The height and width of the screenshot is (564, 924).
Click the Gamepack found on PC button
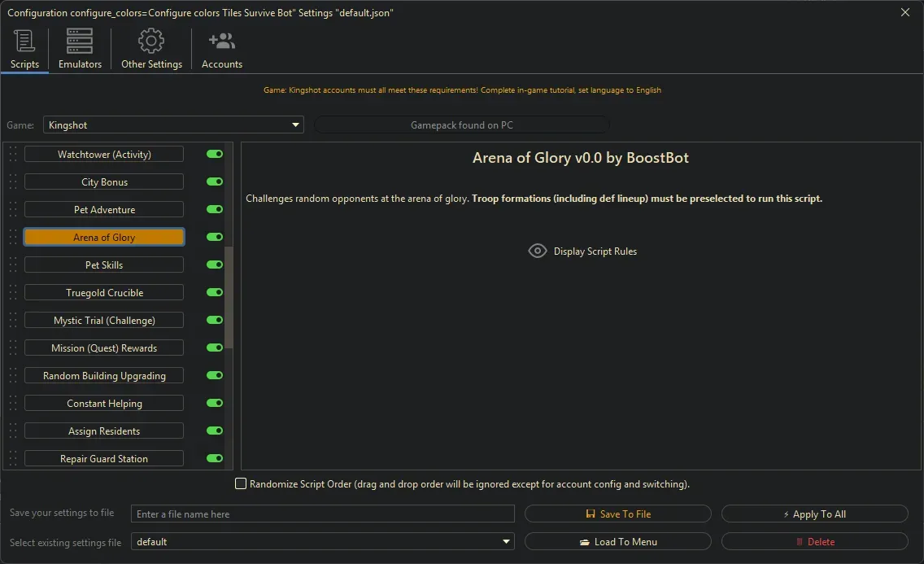pos(461,125)
